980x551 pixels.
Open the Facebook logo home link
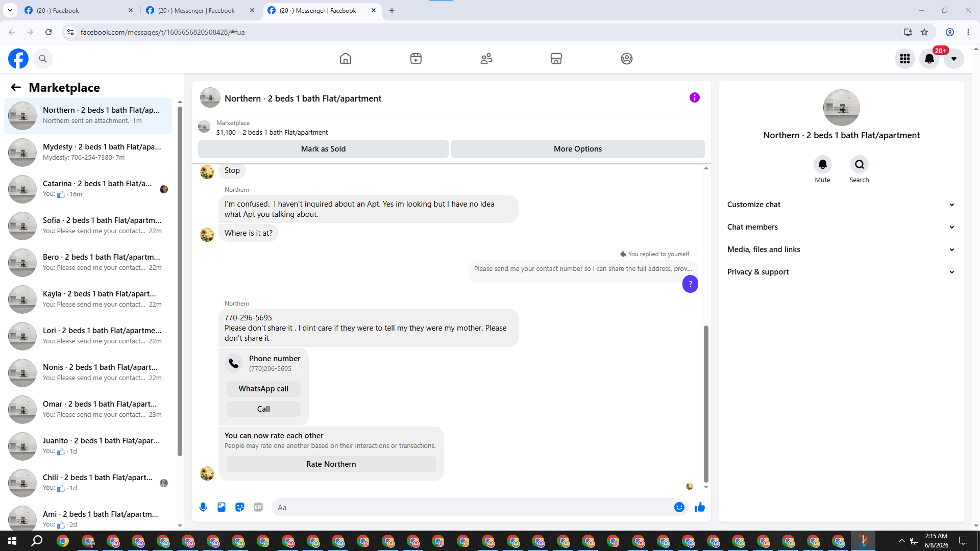18,59
